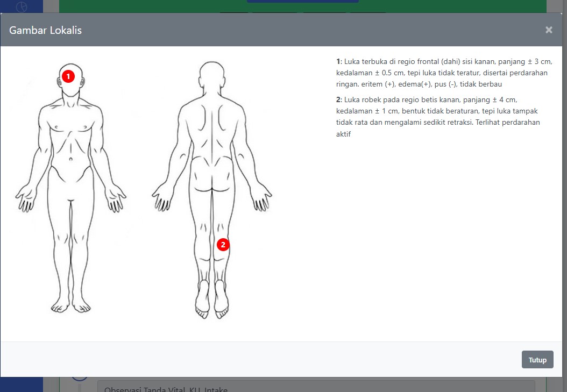This screenshot has height=392, width=567.
Task: Click the bold "2" label in description list
Action: pos(338,99)
